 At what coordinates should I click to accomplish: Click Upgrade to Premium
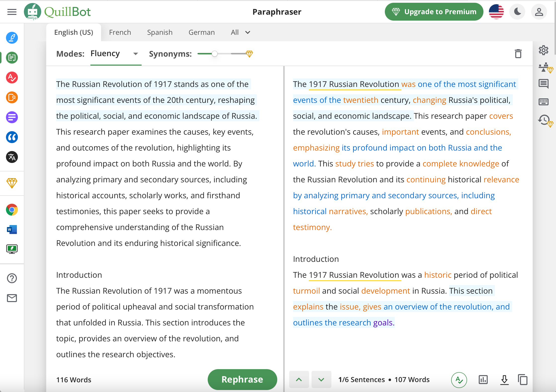[x=434, y=12]
